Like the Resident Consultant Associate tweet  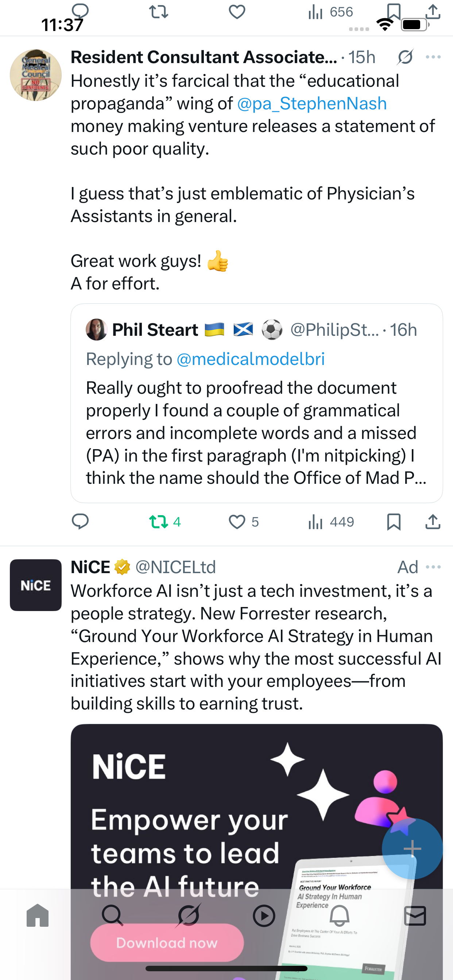[237, 522]
